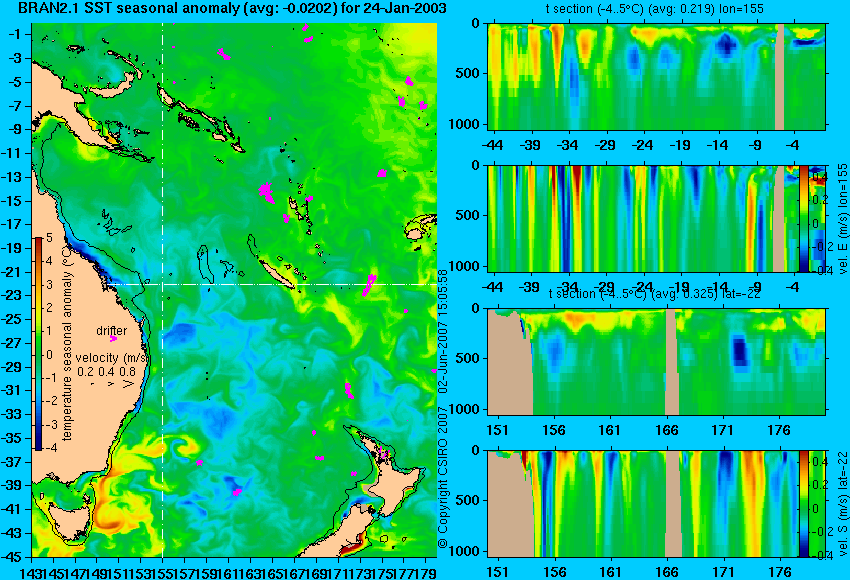The height and width of the screenshot is (580, 850).
Task: Click 't section (avg: 0.325) lat=-22' heading
Action: [654, 294]
